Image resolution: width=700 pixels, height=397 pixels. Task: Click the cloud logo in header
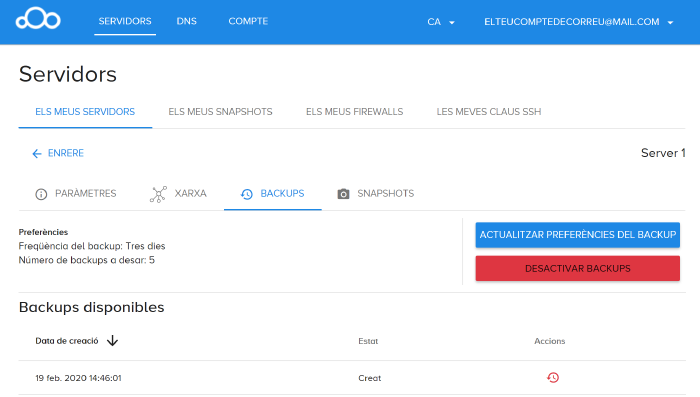coord(38,19)
